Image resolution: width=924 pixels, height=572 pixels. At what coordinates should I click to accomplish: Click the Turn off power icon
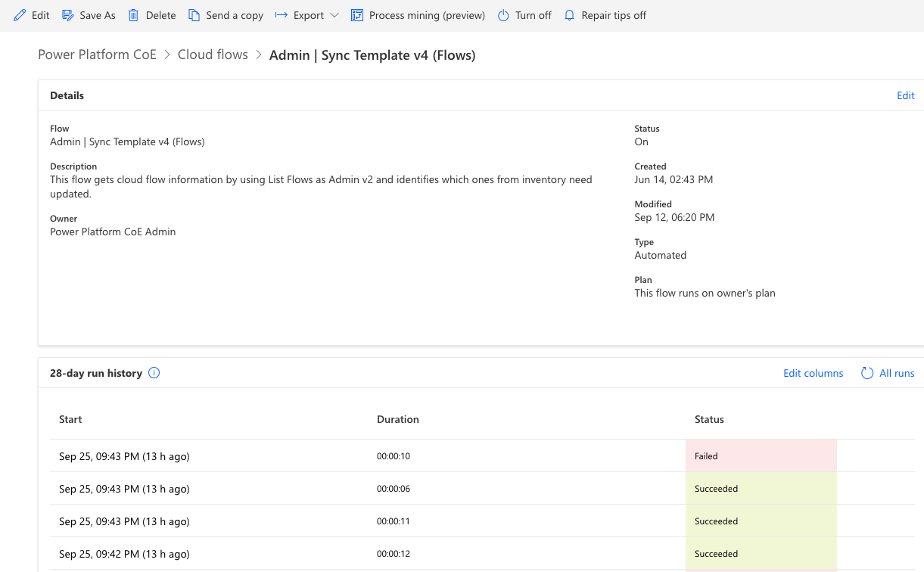tap(502, 14)
